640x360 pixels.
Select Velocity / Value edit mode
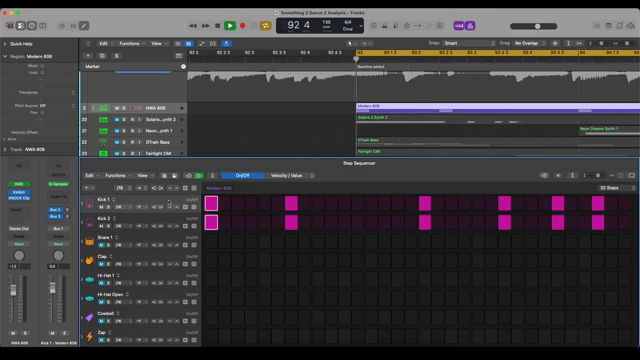click(x=287, y=176)
